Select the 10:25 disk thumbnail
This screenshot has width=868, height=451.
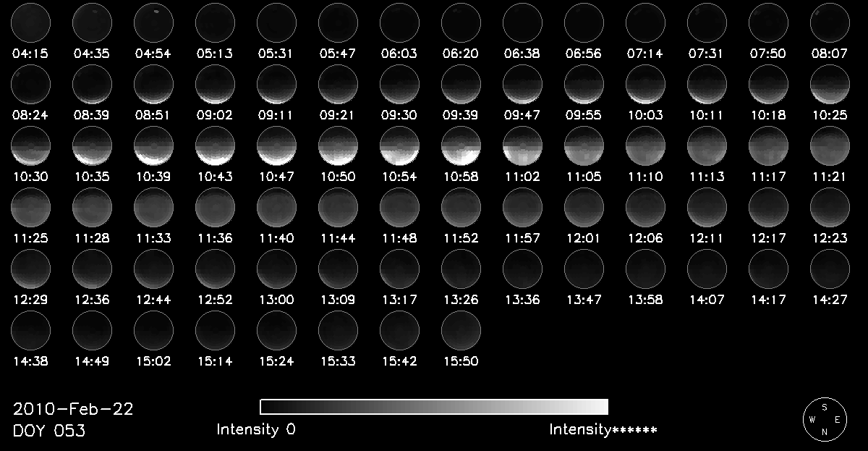point(830,84)
